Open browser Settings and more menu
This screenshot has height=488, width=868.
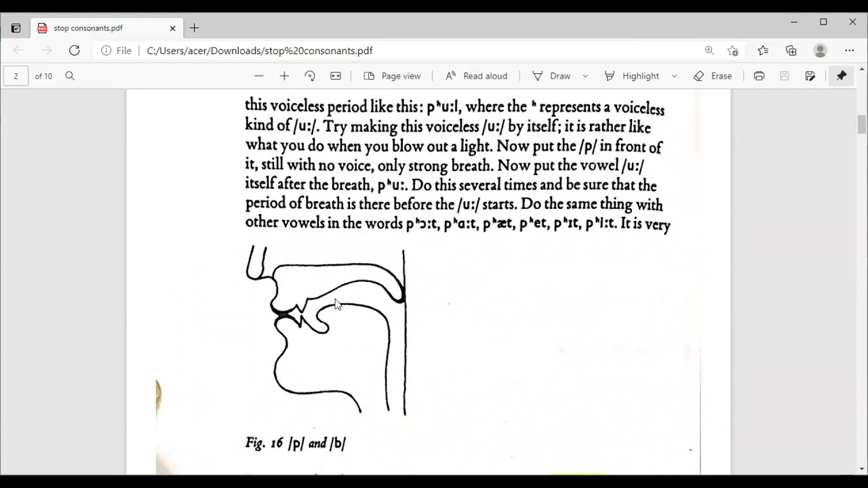pyautogui.click(x=849, y=50)
